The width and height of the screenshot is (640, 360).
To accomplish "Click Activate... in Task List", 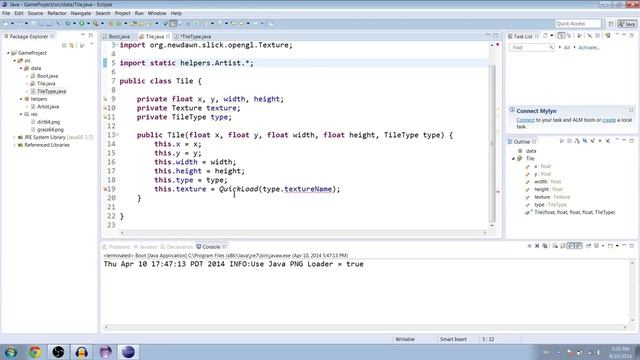I will (589, 48).
